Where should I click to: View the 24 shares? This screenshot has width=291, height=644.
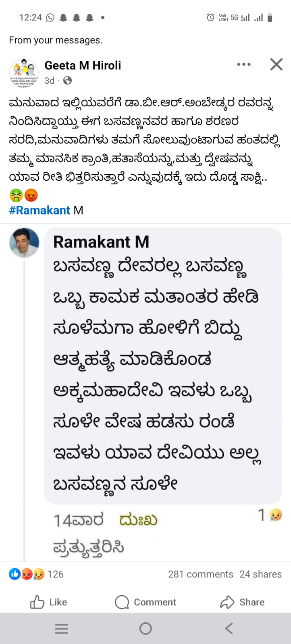click(261, 574)
